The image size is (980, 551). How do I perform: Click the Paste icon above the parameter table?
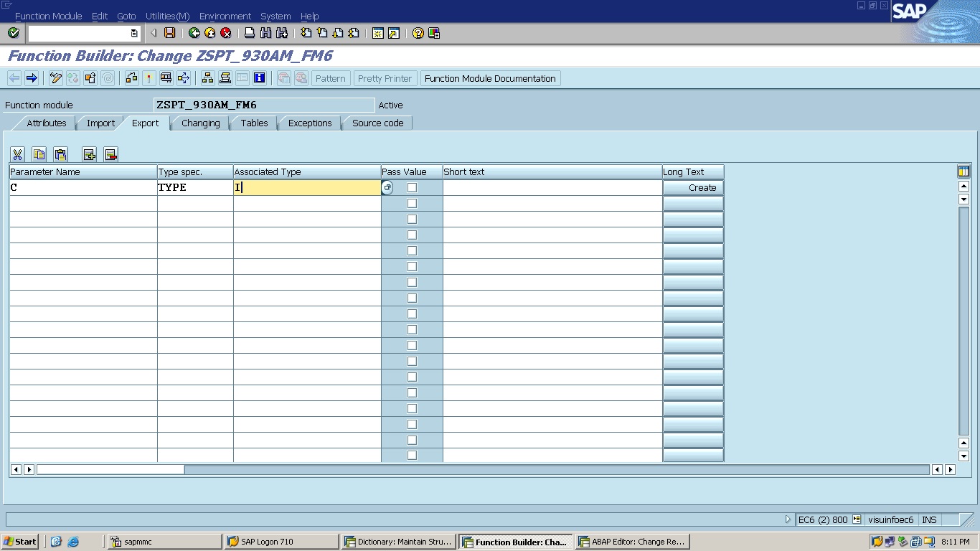[x=61, y=154]
